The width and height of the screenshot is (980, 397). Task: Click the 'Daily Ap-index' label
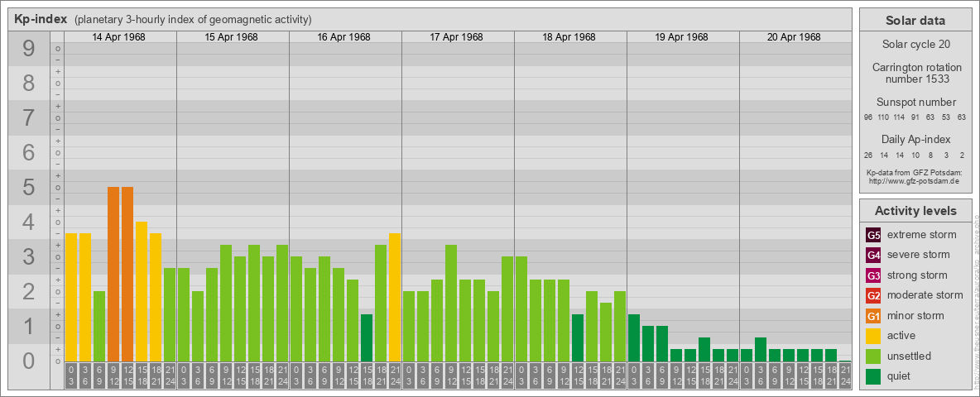coord(915,140)
